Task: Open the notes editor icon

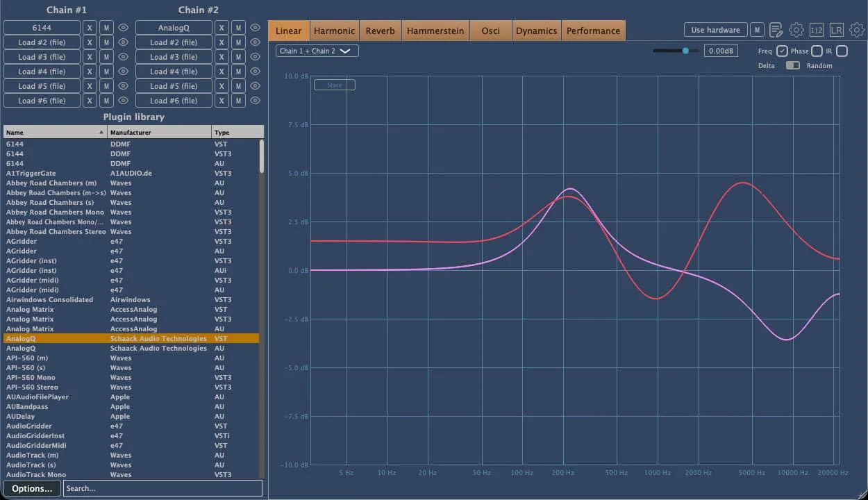Action: [x=776, y=30]
